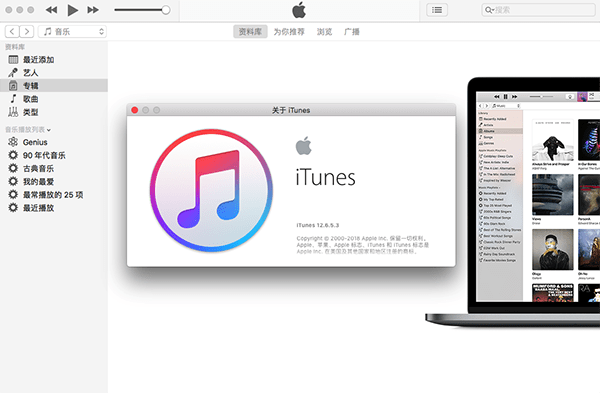The width and height of the screenshot is (600, 393).
Task: Go forward with the right chevron
Action: tap(26, 31)
